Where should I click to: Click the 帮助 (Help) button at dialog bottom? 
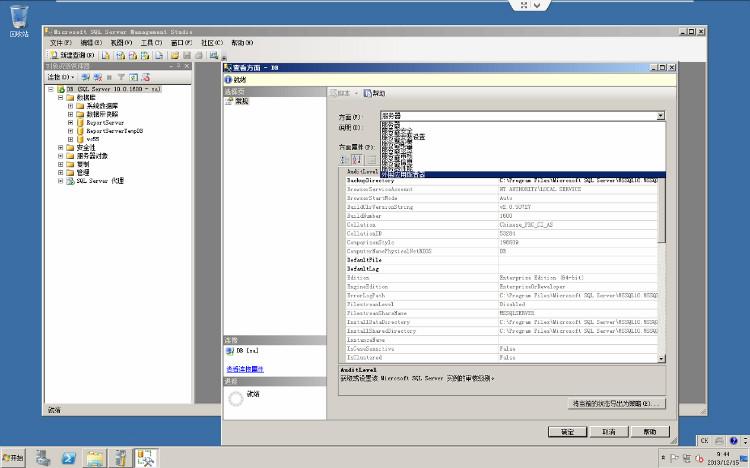tap(650, 432)
